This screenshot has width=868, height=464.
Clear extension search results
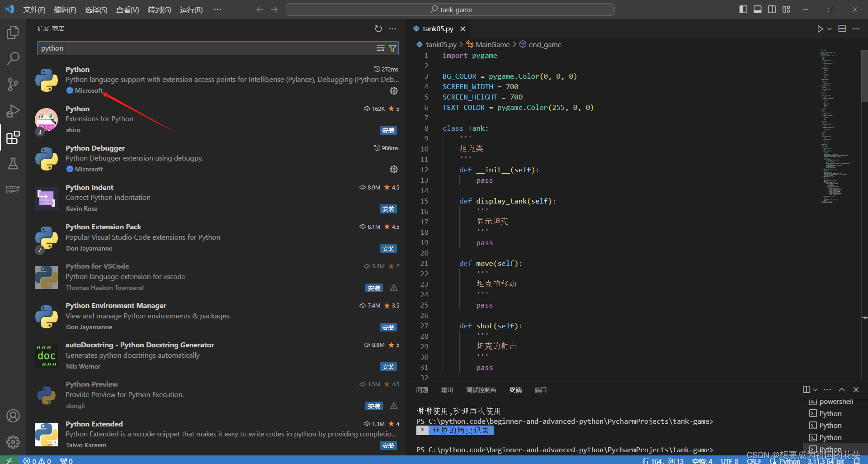tap(381, 48)
